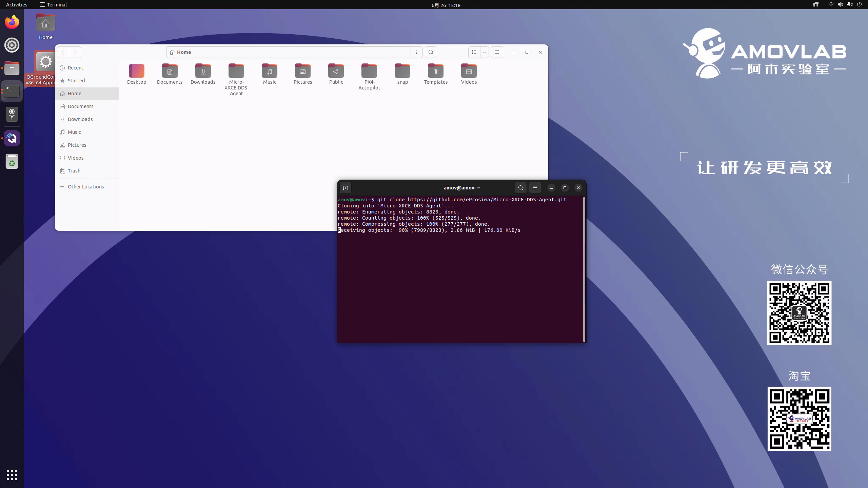Go back in Files navigation
Image resolution: width=868 pixels, height=488 pixels.
point(63,52)
